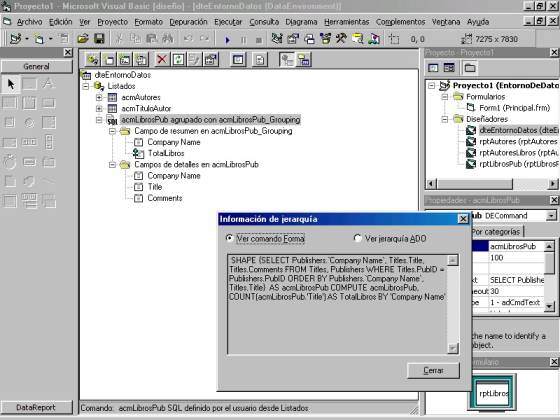Image resolution: width=560 pixels, height=420 pixels.
Task: Expand the acmTituloAutor command node
Action: 99,109
